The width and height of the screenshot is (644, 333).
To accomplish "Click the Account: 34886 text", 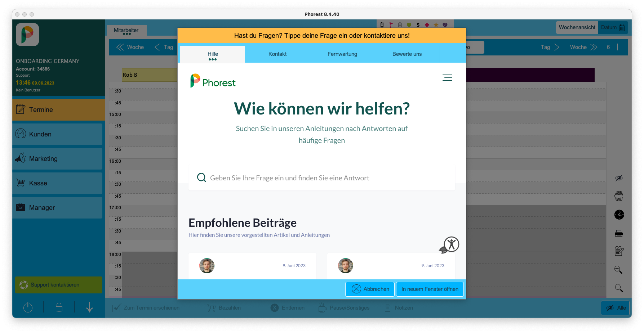I will [x=33, y=69].
